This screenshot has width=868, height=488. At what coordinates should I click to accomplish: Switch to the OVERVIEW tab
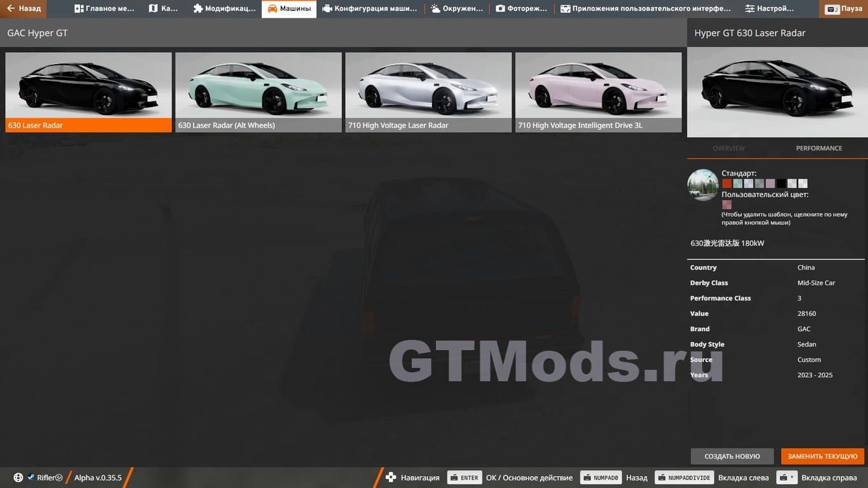tap(728, 148)
